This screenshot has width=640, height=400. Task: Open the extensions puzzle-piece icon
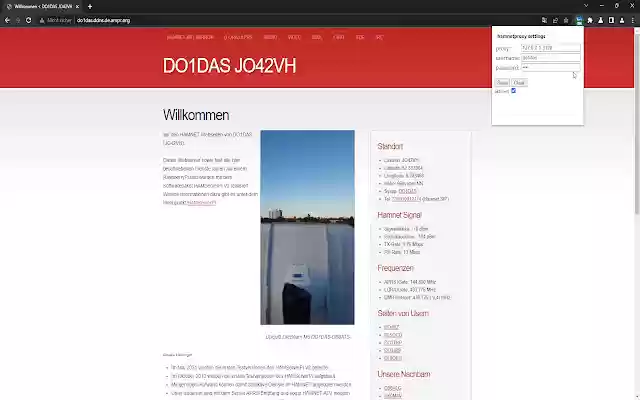[x=590, y=20]
